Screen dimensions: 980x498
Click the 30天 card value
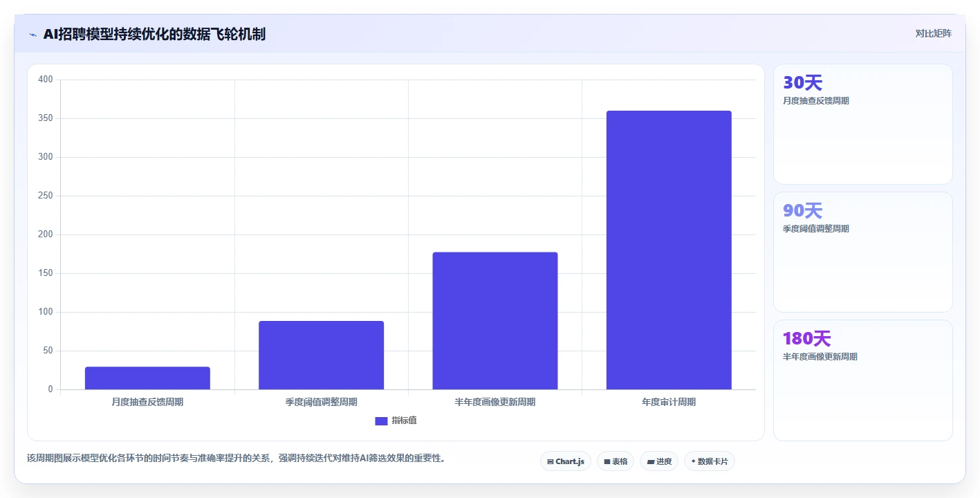pos(802,83)
